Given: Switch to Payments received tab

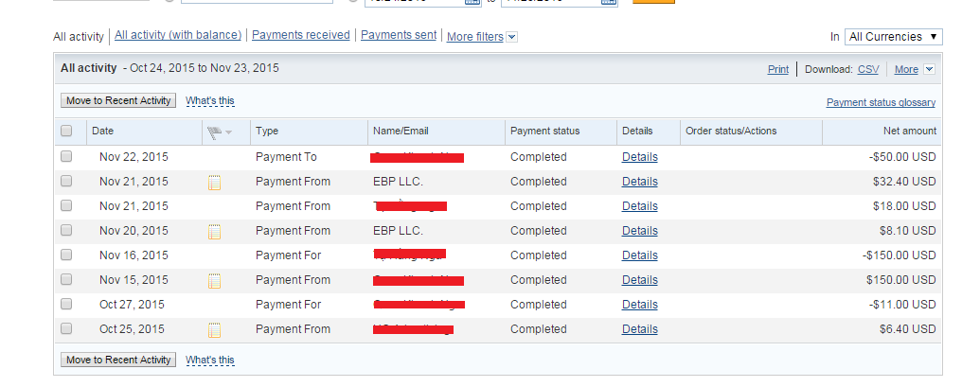Looking at the screenshot, I should (301, 35).
